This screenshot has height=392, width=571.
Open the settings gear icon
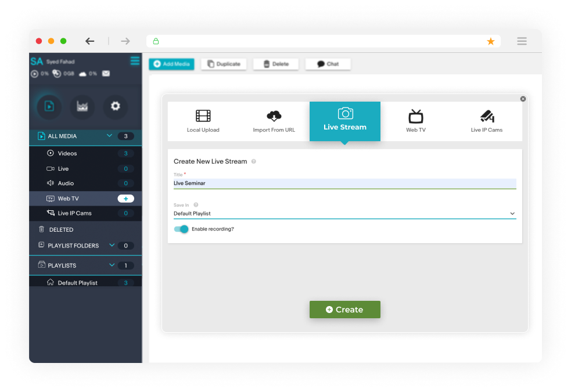click(x=116, y=106)
